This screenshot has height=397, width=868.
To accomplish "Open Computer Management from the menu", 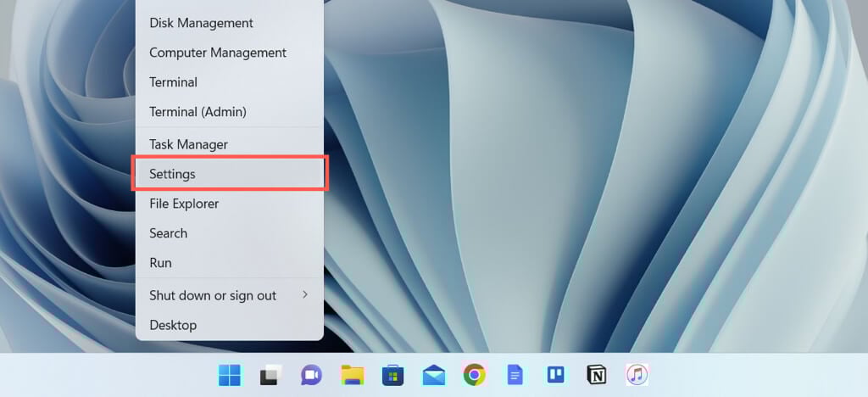I will [x=218, y=53].
